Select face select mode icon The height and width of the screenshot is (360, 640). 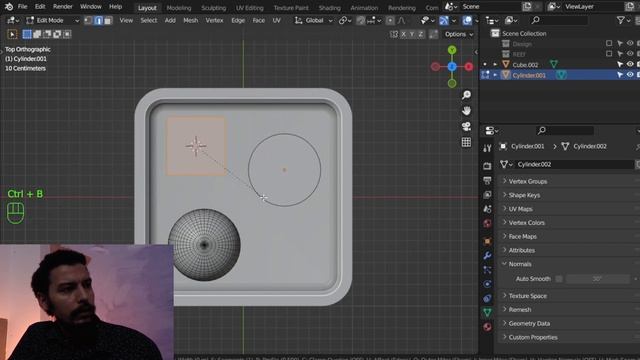(x=108, y=20)
